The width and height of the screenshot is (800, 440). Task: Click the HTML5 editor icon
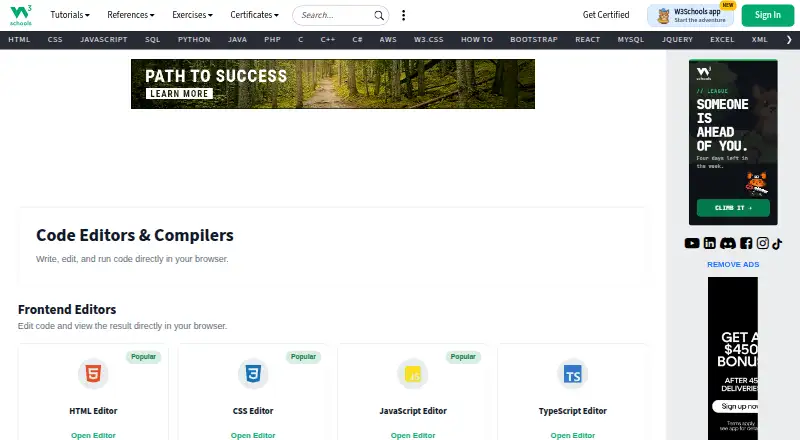tap(93, 374)
